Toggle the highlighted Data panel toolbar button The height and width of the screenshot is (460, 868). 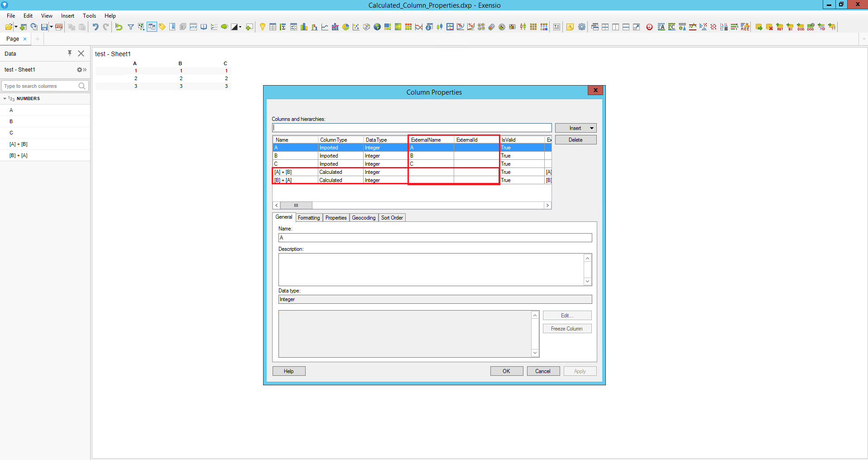coord(152,27)
